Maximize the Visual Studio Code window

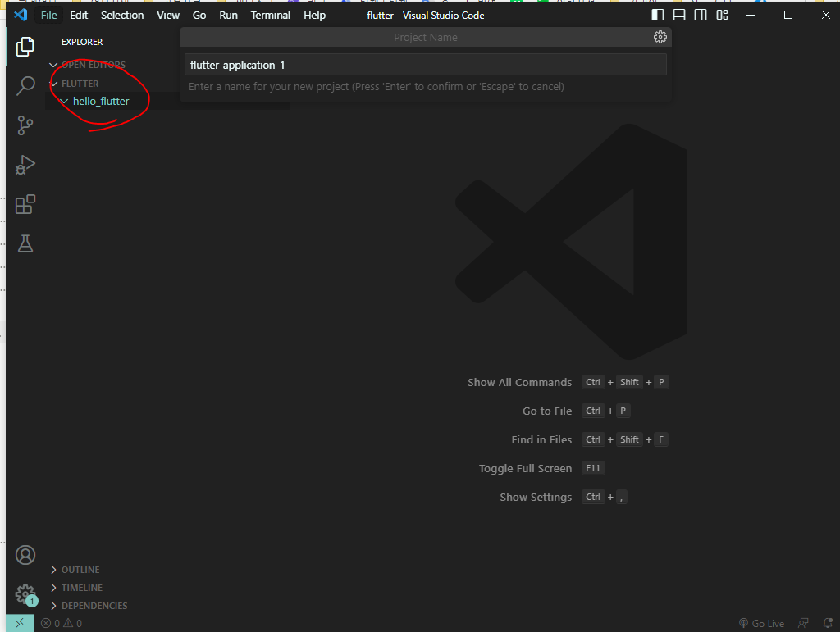[x=788, y=15]
